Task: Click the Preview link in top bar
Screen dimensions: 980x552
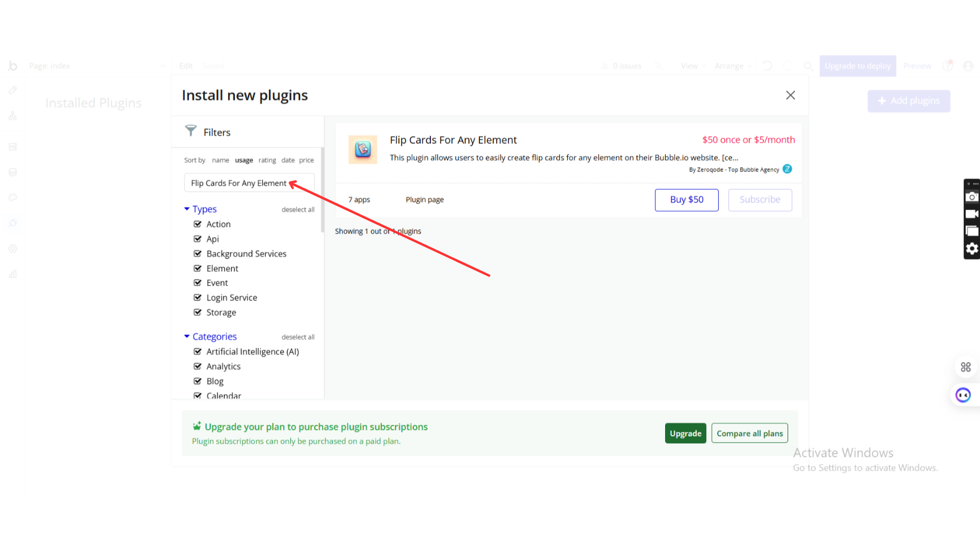Action: coord(917,66)
